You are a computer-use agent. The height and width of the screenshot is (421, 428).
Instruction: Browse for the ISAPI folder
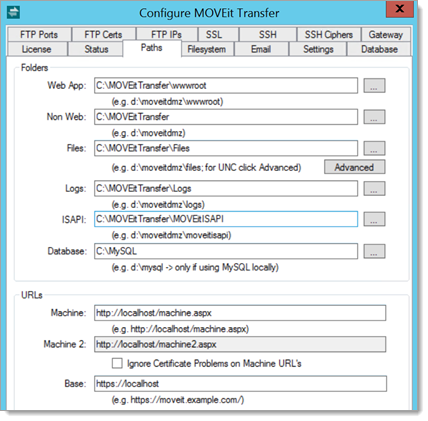tap(374, 219)
